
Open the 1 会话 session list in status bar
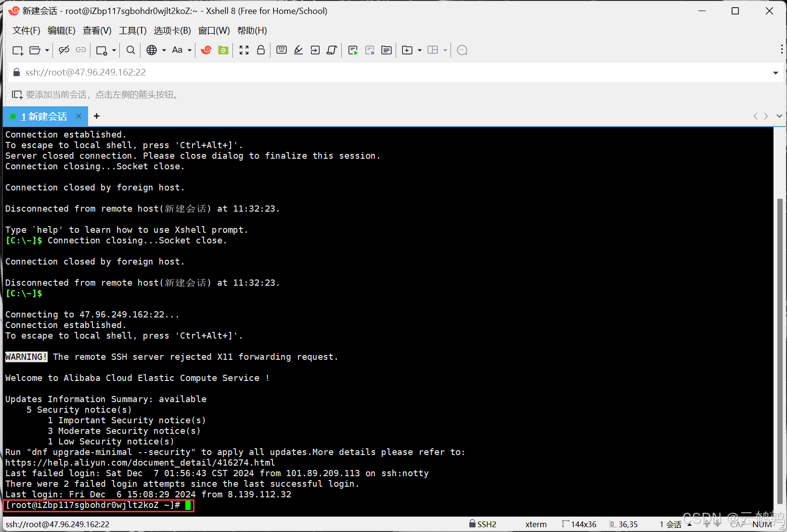670,524
